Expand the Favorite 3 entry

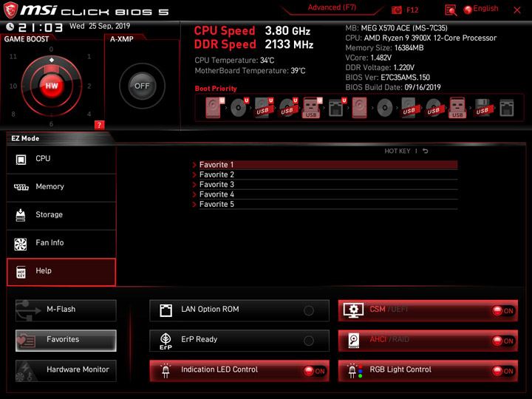(324, 185)
